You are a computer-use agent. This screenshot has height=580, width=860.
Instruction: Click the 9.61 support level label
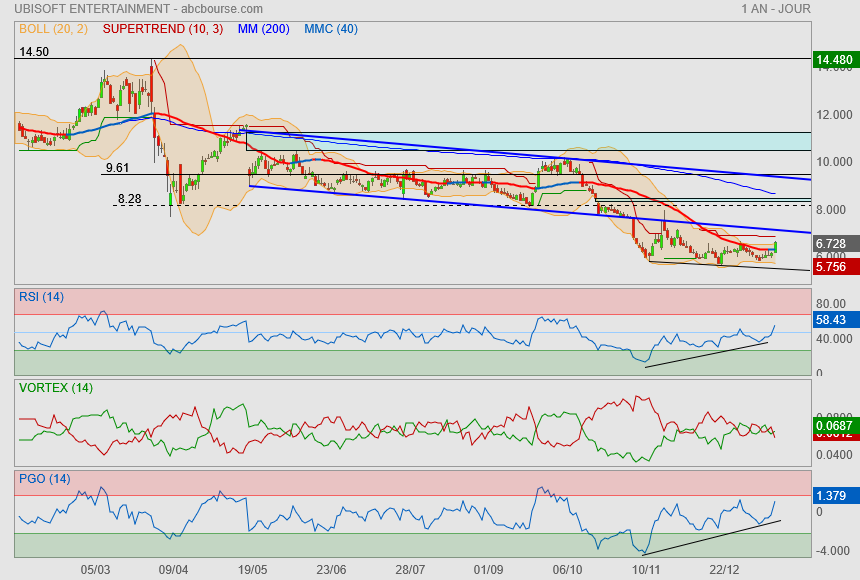coord(117,168)
